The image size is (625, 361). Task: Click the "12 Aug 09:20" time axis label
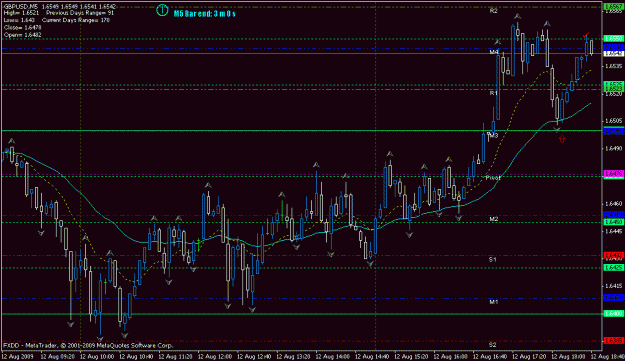point(58,356)
